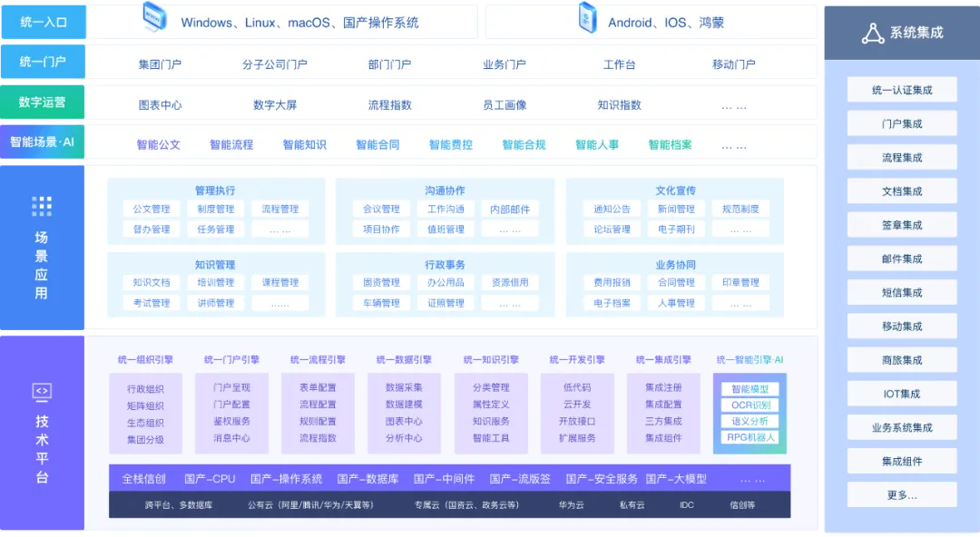Click the OCR识别 box in the AI engine
Screen dimensions: 980x537
(750, 405)
